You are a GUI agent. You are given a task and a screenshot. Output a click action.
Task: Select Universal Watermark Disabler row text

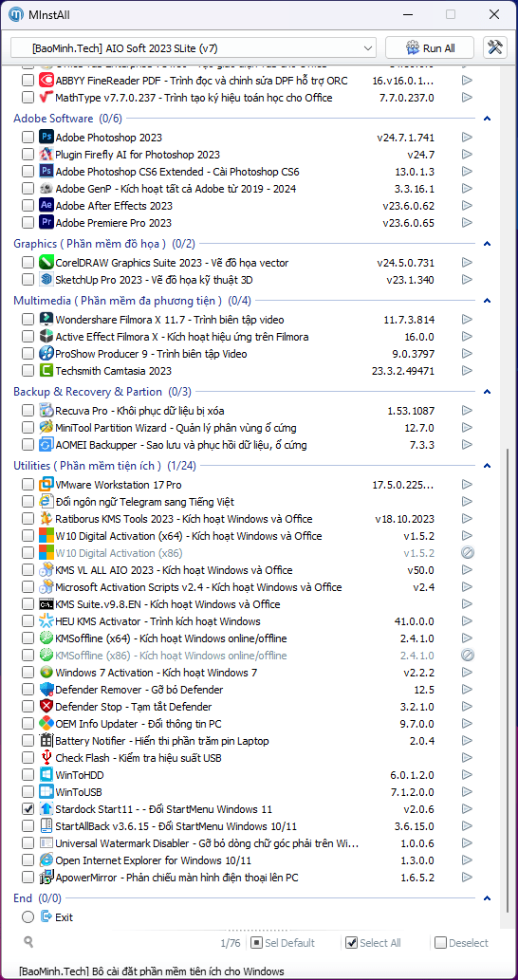[207, 843]
